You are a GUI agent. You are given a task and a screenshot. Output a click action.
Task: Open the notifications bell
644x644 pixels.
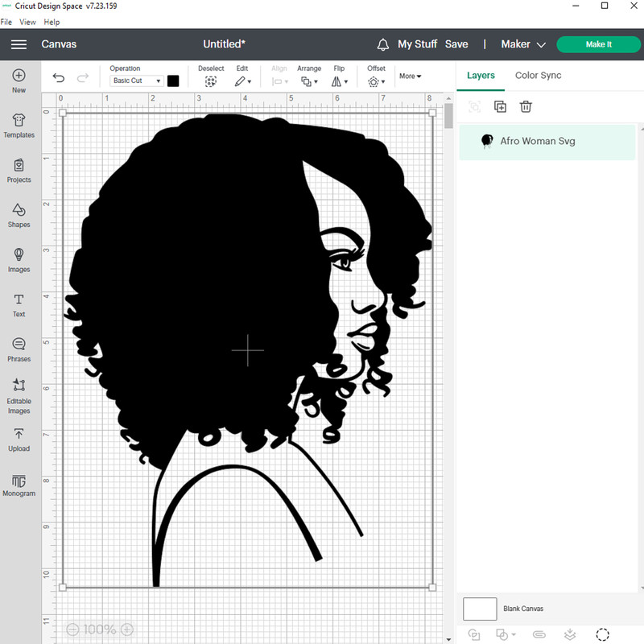(383, 44)
